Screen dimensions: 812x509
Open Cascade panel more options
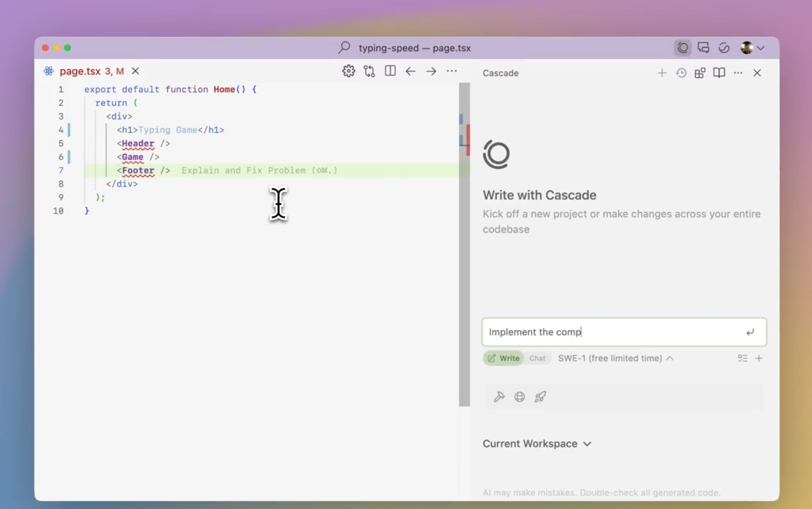point(738,73)
